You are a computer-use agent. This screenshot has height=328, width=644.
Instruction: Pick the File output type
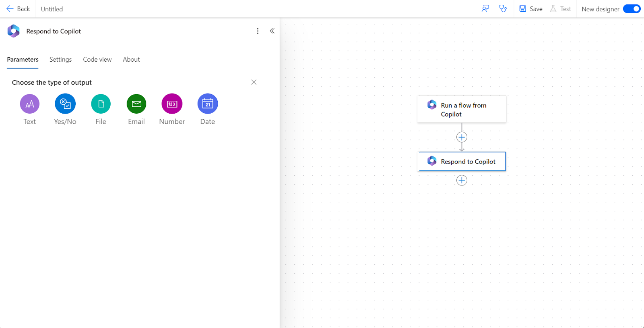[x=101, y=104]
